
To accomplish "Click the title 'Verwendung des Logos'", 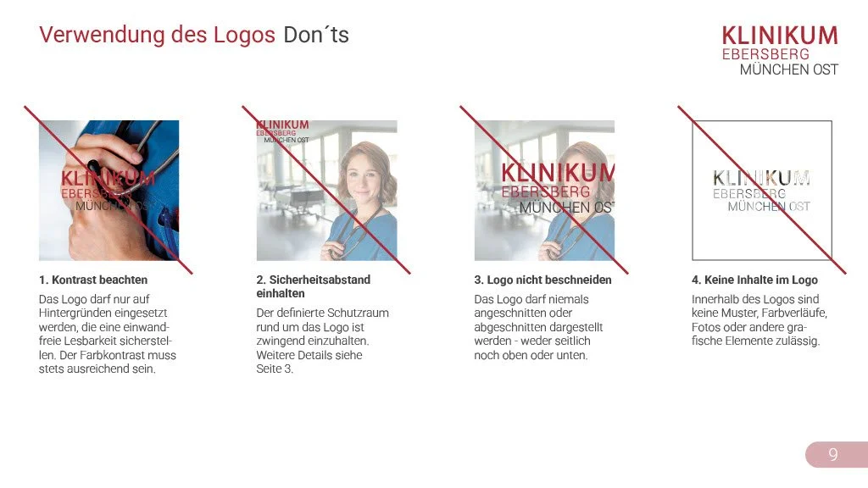I will pos(157,35).
